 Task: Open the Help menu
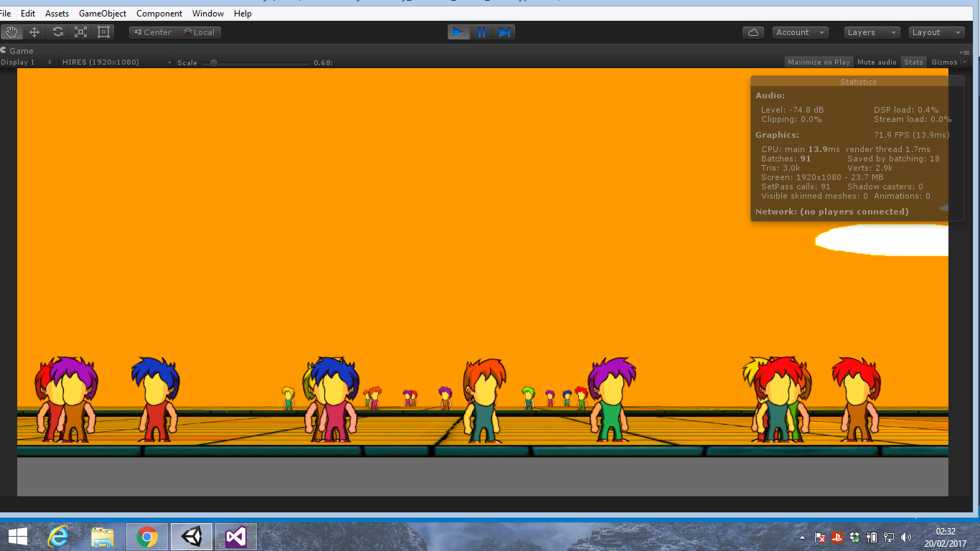tap(243, 14)
